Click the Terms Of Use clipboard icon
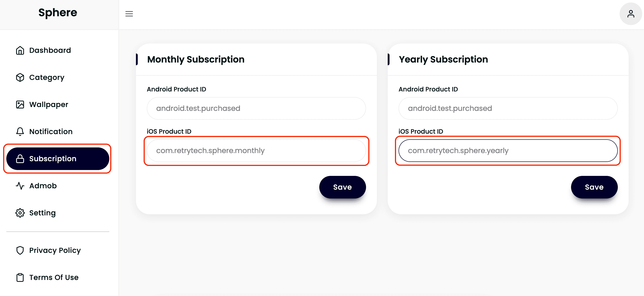Viewport: 644px width, 296px height. pos(20,277)
